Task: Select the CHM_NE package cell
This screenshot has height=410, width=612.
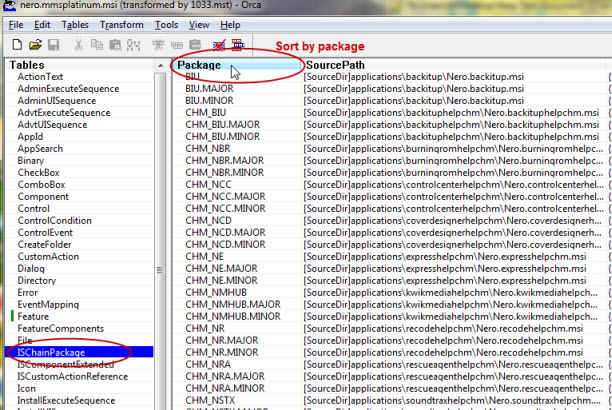Action: (205, 257)
